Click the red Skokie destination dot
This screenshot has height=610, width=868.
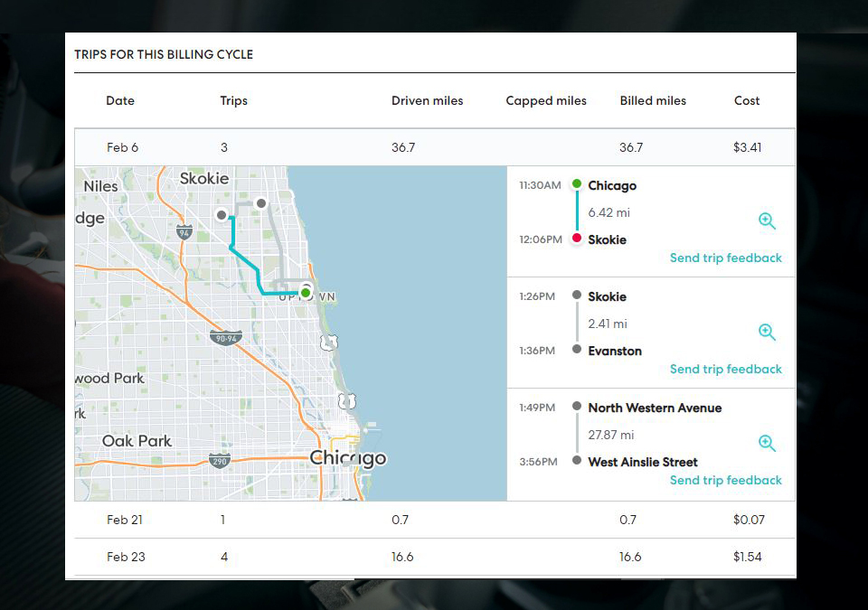coord(577,238)
